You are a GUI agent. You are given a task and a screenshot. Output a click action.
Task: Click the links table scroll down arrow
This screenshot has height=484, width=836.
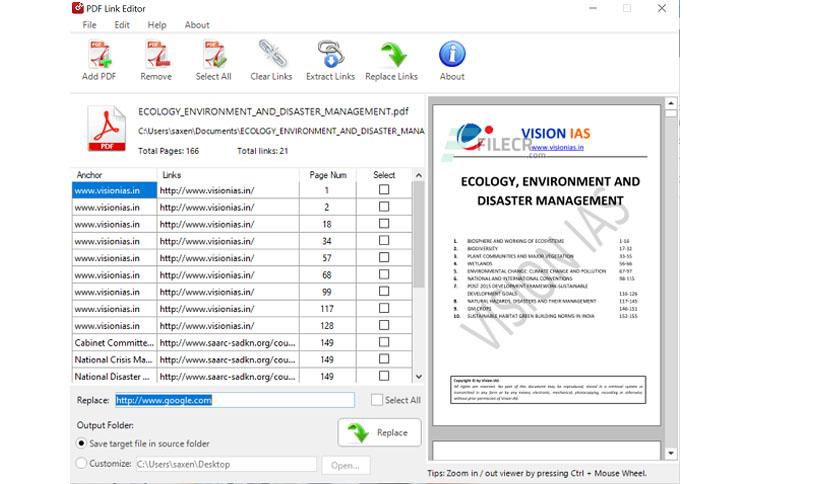[419, 376]
